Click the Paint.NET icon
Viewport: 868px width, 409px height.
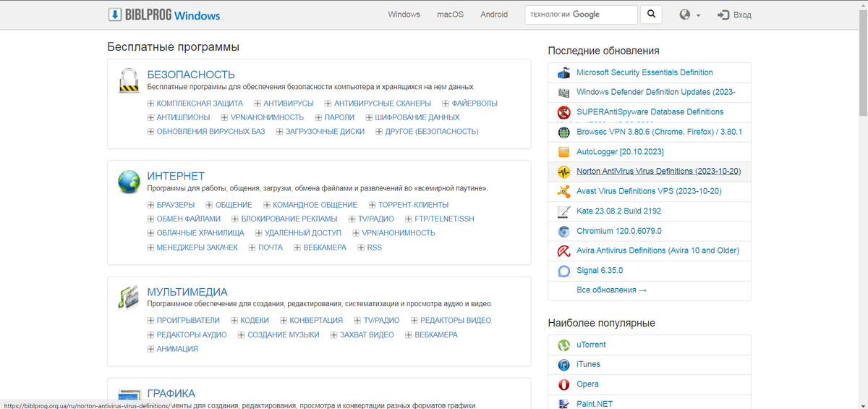[x=564, y=404]
